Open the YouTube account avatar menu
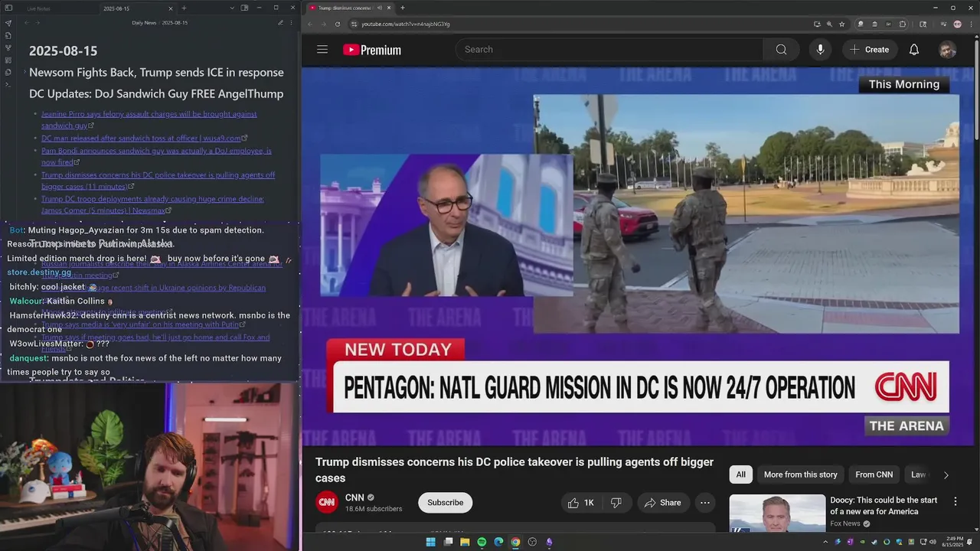Viewport: 980px width, 551px height. [947, 50]
